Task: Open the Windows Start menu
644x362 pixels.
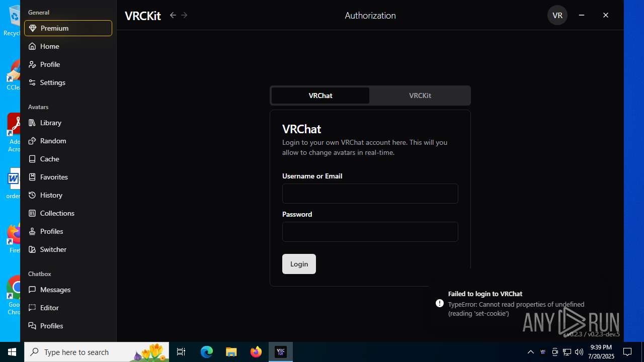Action: click(x=12, y=352)
